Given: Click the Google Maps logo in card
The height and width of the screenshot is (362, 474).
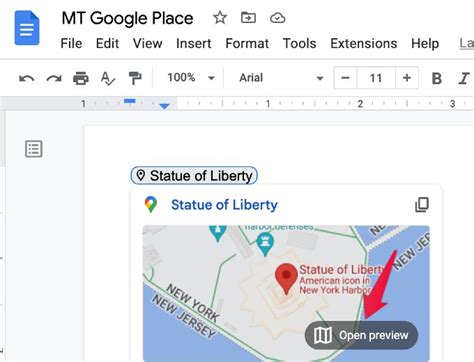Looking at the screenshot, I should (151, 204).
